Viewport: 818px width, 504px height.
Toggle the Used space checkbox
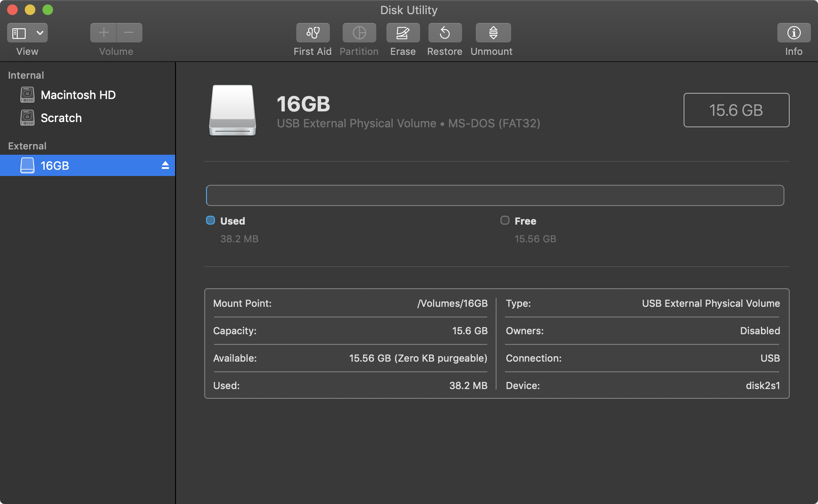tap(210, 220)
